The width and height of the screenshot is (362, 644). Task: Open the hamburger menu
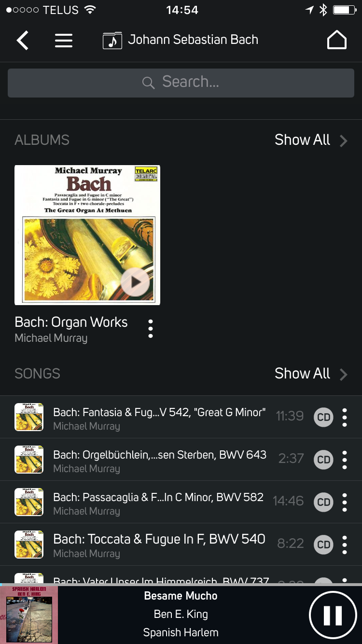click(x=64, y=41)
